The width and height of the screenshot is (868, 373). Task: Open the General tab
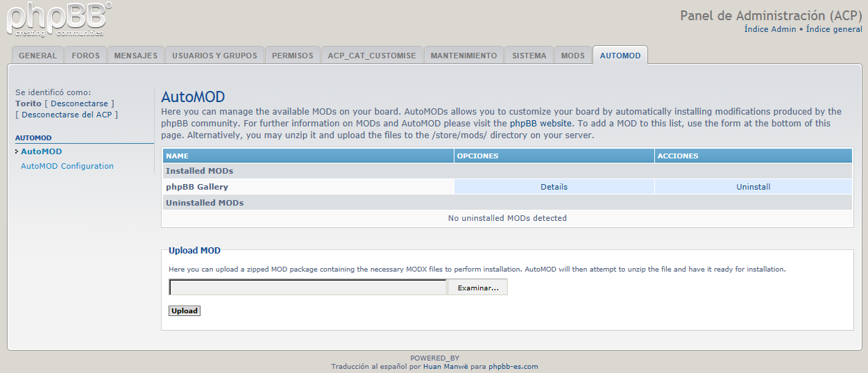point(37,56)
